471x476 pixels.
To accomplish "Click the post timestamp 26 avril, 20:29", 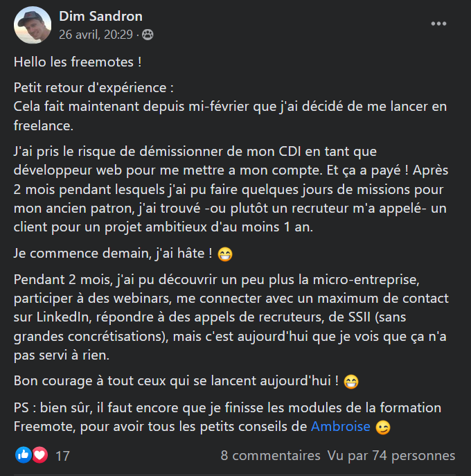I will (98, 33).
